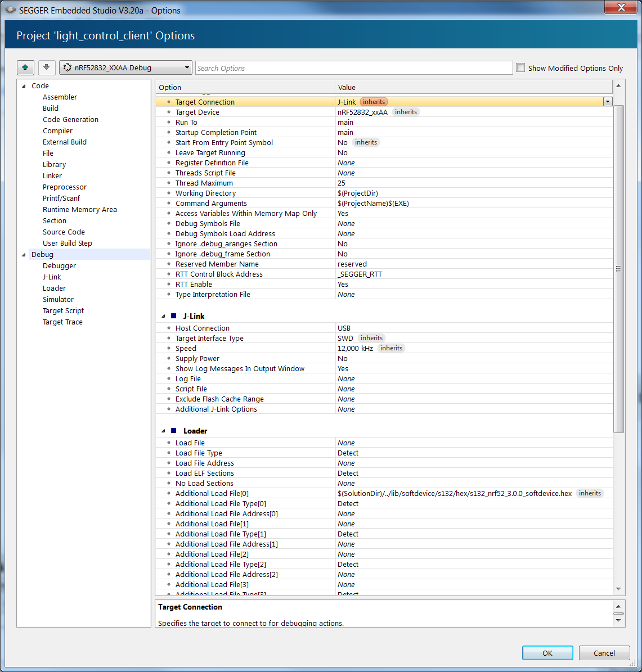Screen dimensions: 642x672
Task: Click the gray down arrow button
Action: coord(46,67)
